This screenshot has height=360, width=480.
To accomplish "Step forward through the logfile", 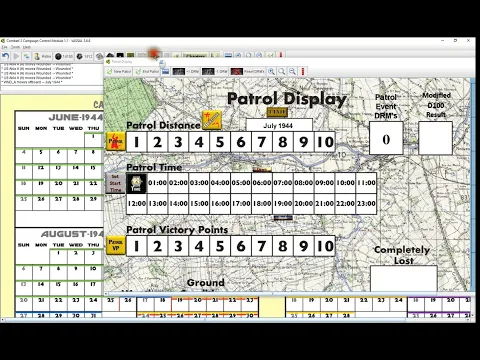I will tap(16, 56).
